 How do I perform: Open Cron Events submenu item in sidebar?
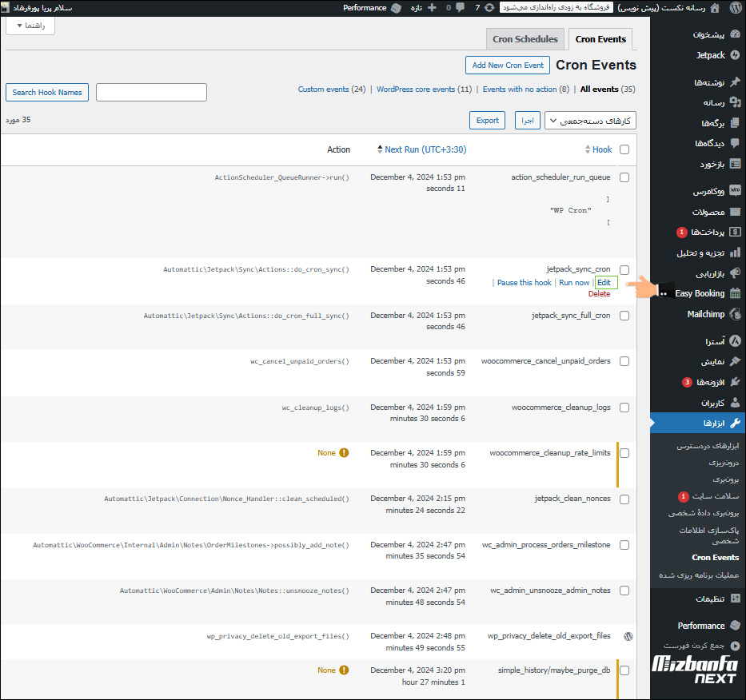715,557
